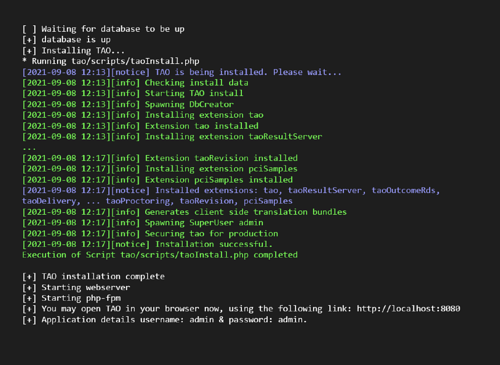Select 'Execution of Script tao/scripts/taoInstall.php completed' line
The width and height of the screenshot is (500, 365).
pos(160,255)
